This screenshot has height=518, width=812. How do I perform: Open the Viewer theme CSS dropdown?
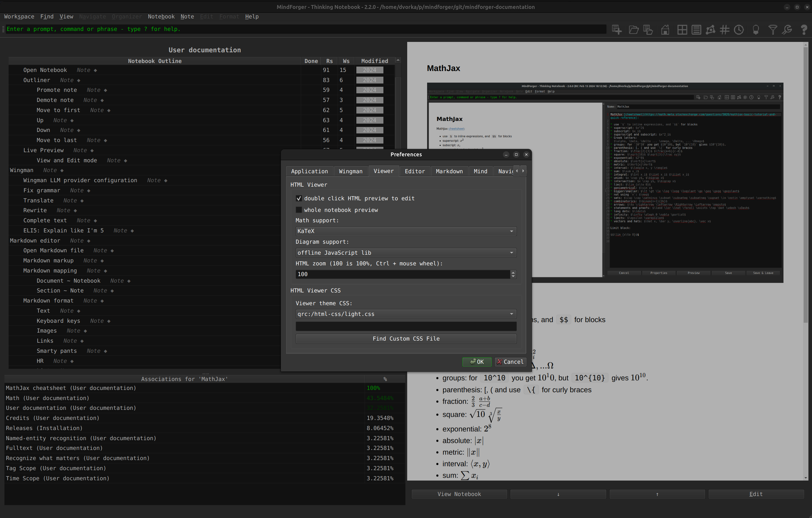point(406,314)
